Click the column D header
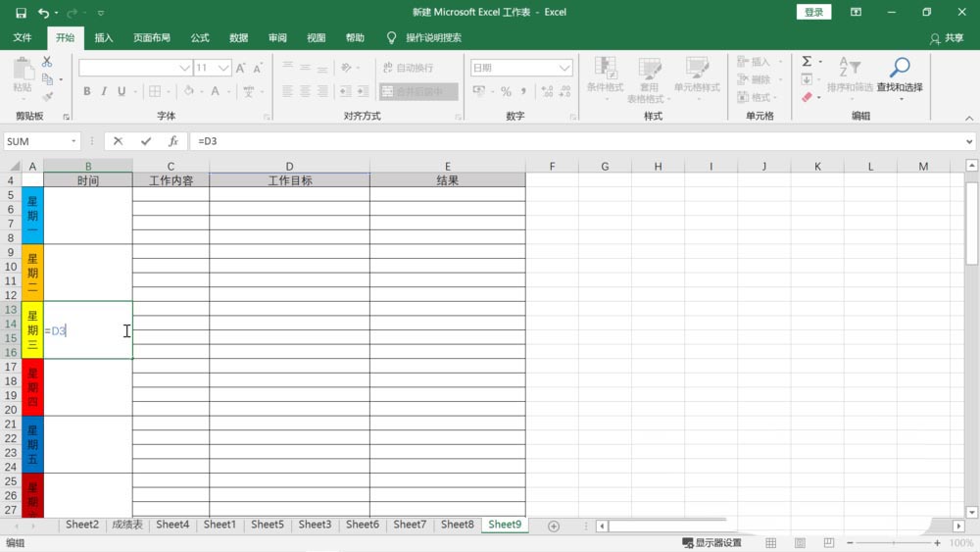 [x=289, y=167]
